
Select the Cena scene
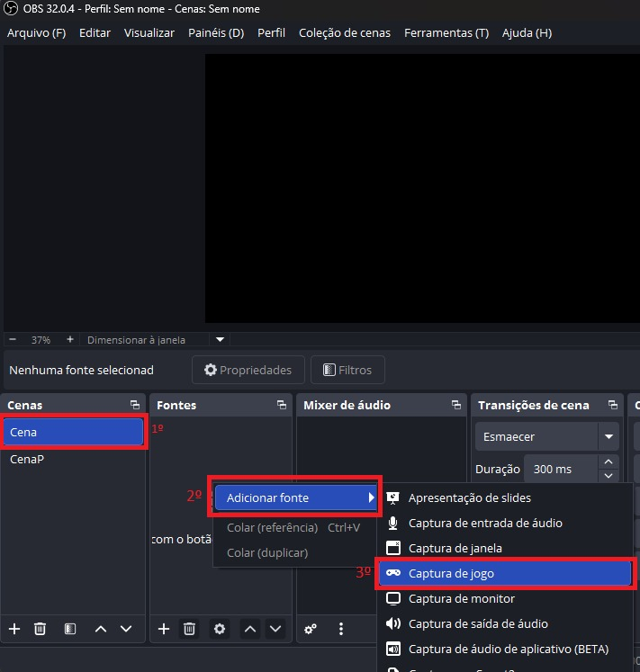click(x=73, y=432)
